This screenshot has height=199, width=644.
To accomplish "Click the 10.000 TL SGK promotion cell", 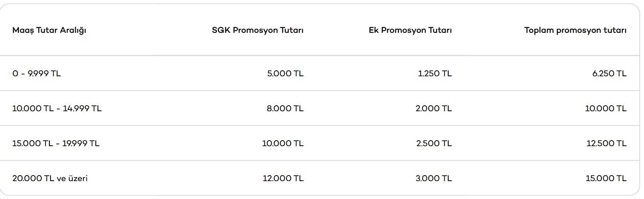I will coord(283,143).
